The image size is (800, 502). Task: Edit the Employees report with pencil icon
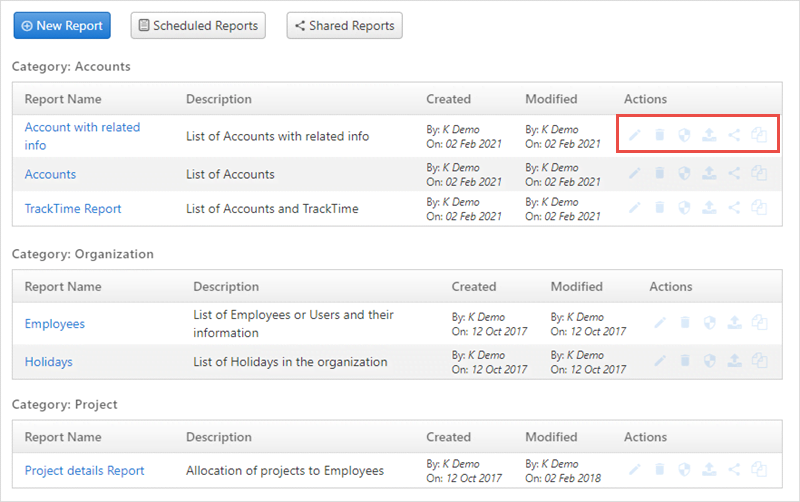(x=660, y=322)
